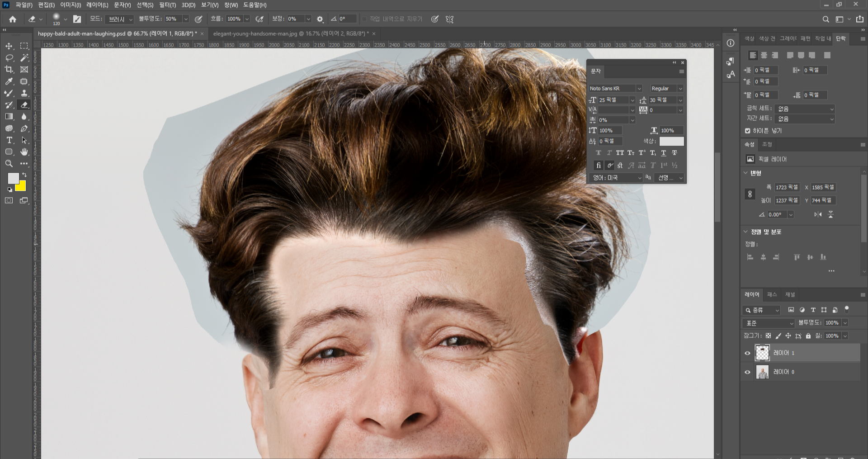Open the 자간 세트 dropdown
Image resolution: width=868 pixels, height=459 pixels.
click(x=805, y=119)
